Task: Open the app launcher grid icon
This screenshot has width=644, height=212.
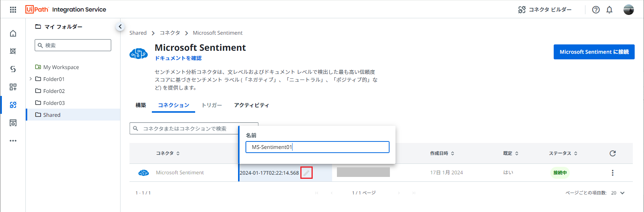Action: (x=13, y=10)
